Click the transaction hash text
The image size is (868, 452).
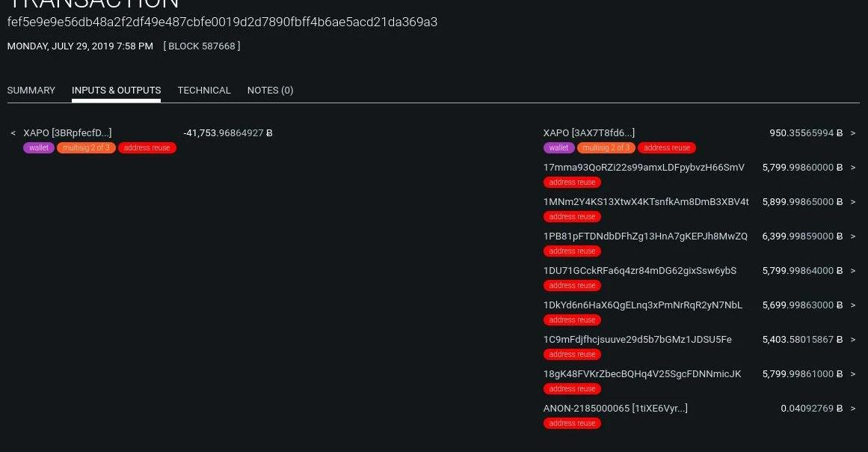pyautogui.click(x=222, y=22)
